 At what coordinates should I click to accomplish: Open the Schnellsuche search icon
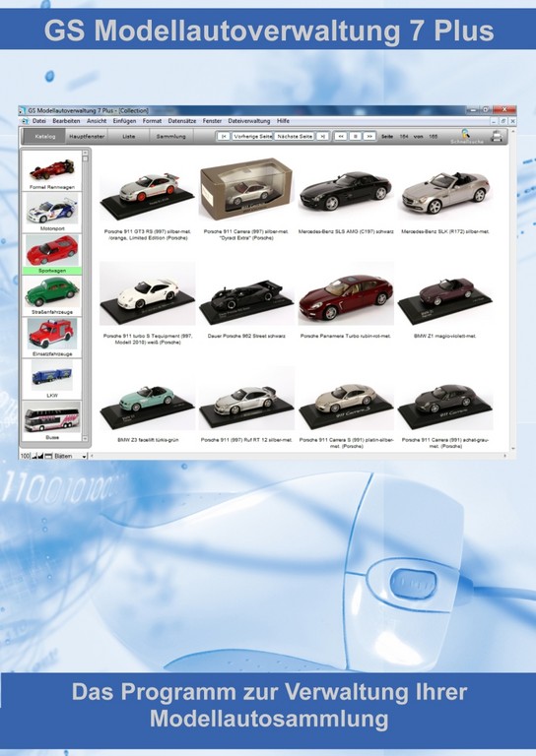466,134
